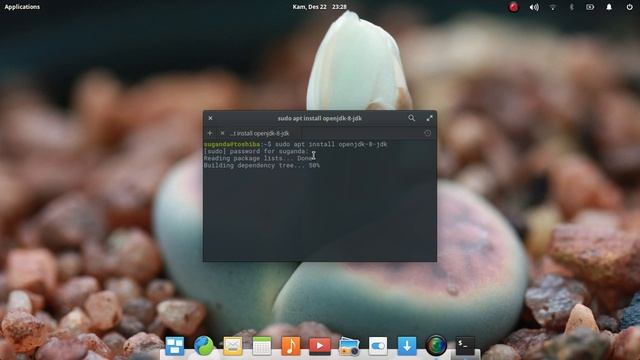Click the terminal title sudo apt install openjdk-8-jdk

[x=320, y=118]
